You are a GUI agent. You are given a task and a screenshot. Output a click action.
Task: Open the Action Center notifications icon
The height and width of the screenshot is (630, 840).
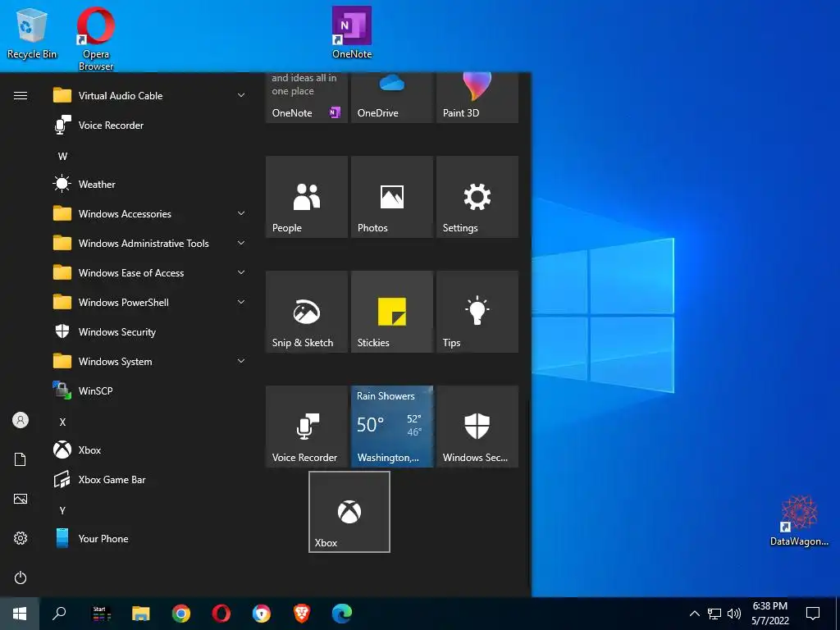point(813,614)
